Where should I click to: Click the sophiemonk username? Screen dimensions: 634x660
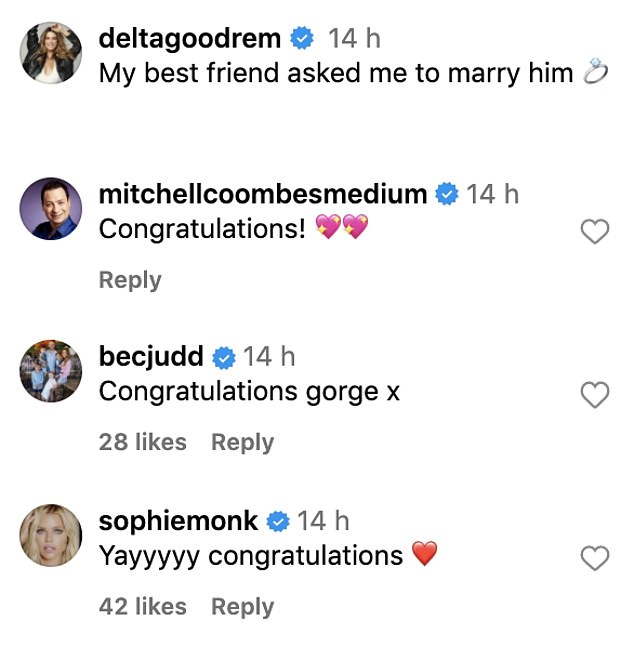coord(178,521)
